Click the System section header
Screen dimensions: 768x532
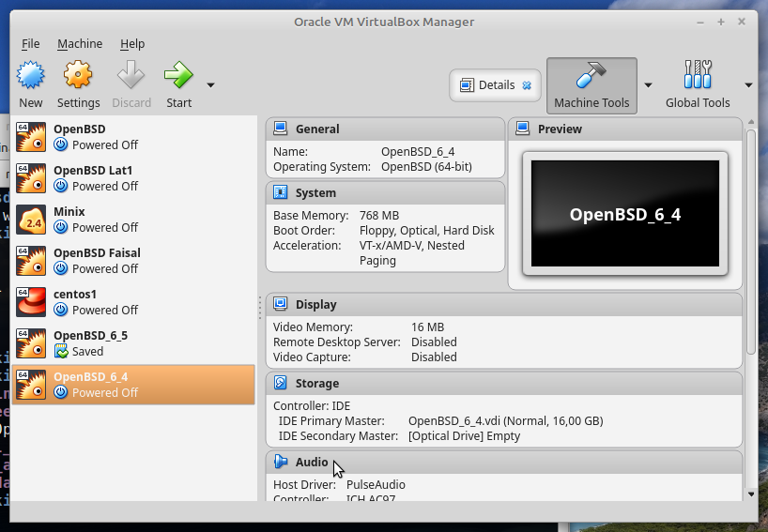coord(315,192)
